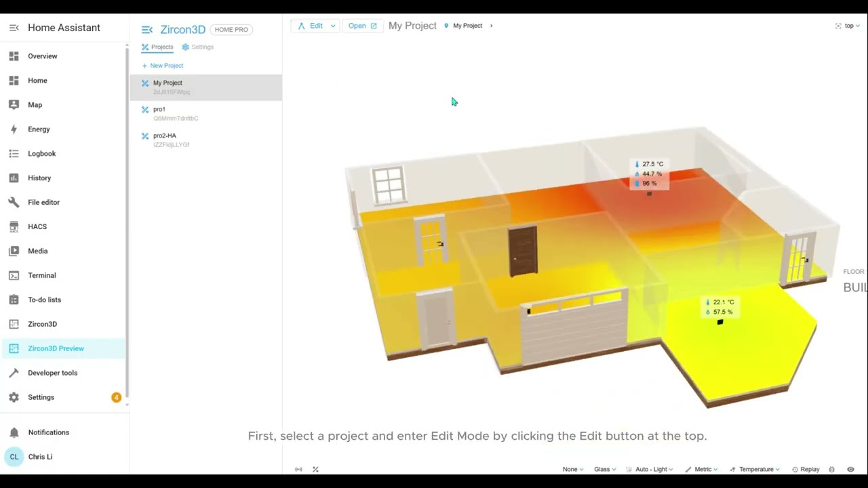Open the Chris Li user profile
This screenshot has height=488, width=868.
[x=62, y=457]
